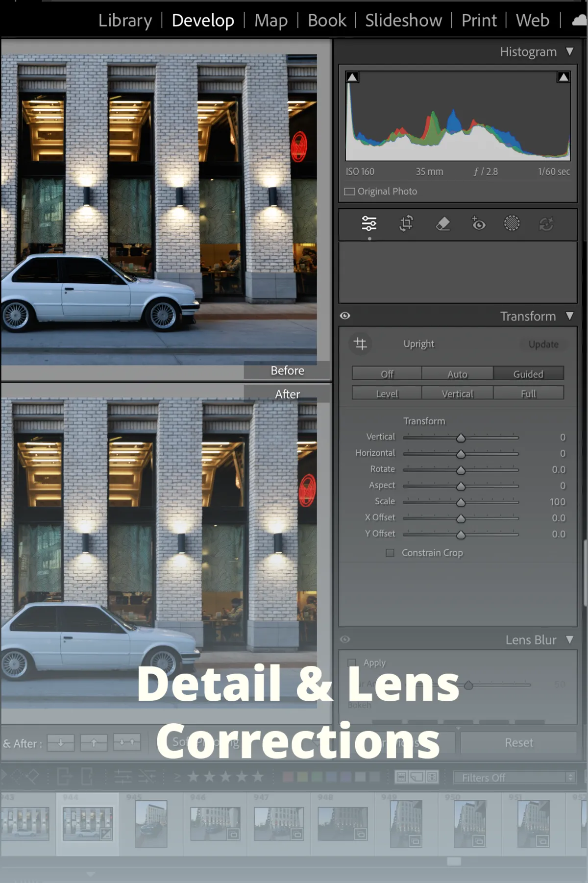Toggle Original Photo checkbox
Screen dimensions: 588x883
(349, 192)
